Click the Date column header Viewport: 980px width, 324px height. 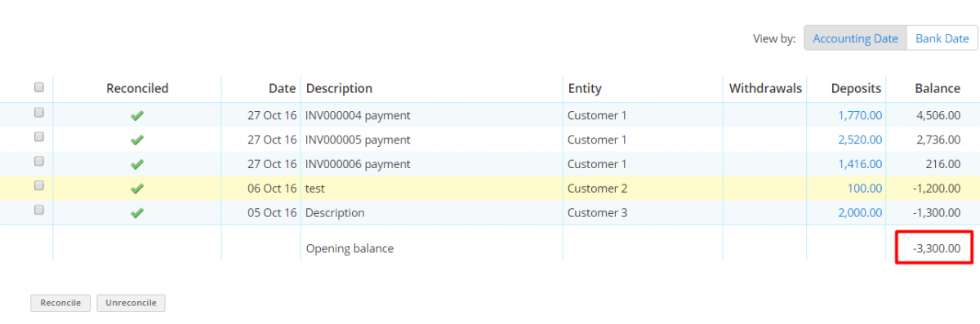[282, 88]
